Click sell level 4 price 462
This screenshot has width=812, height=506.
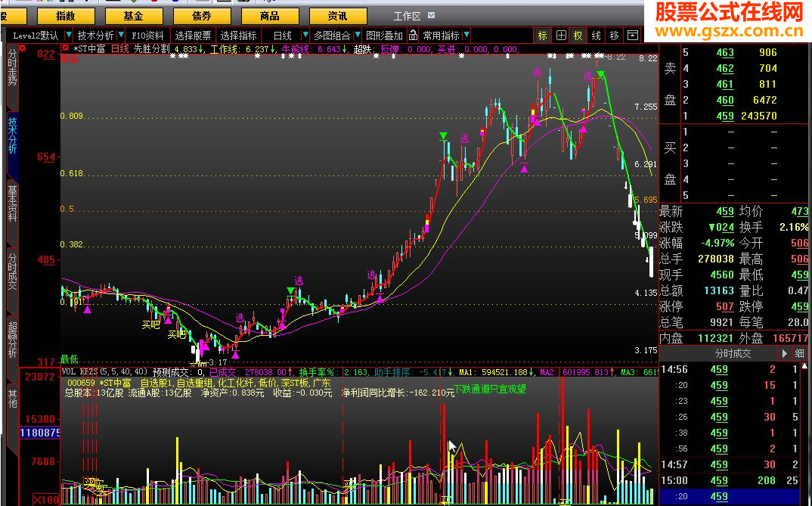(725, 68)
